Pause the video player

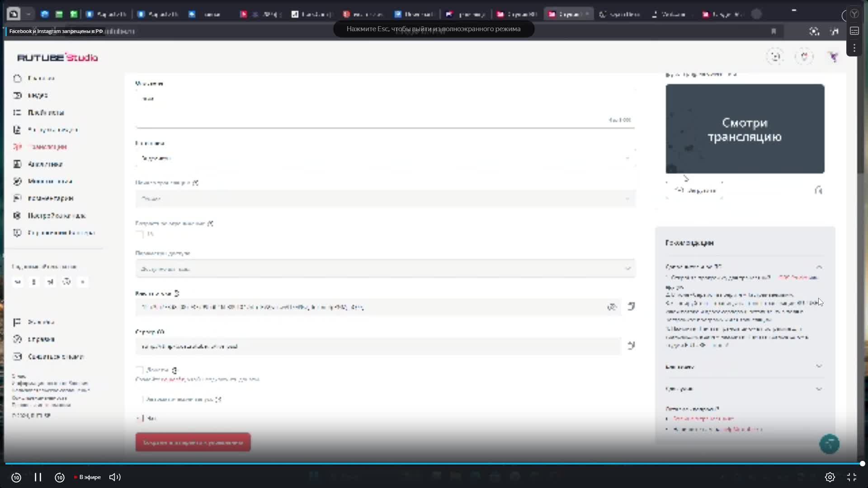click(x=38, y=477)
